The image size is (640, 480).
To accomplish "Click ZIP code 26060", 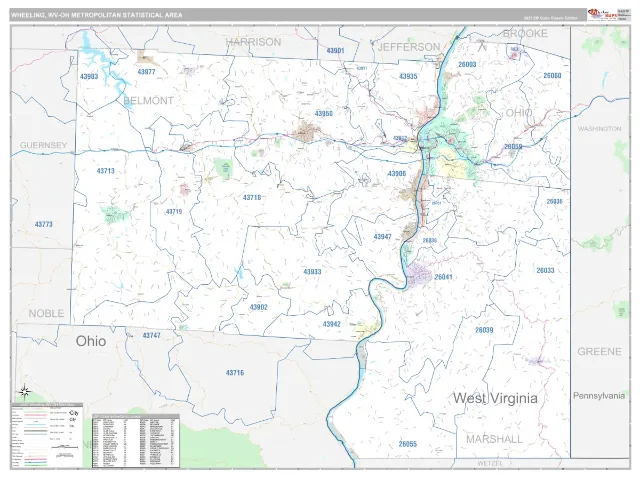I will (552, 76).
